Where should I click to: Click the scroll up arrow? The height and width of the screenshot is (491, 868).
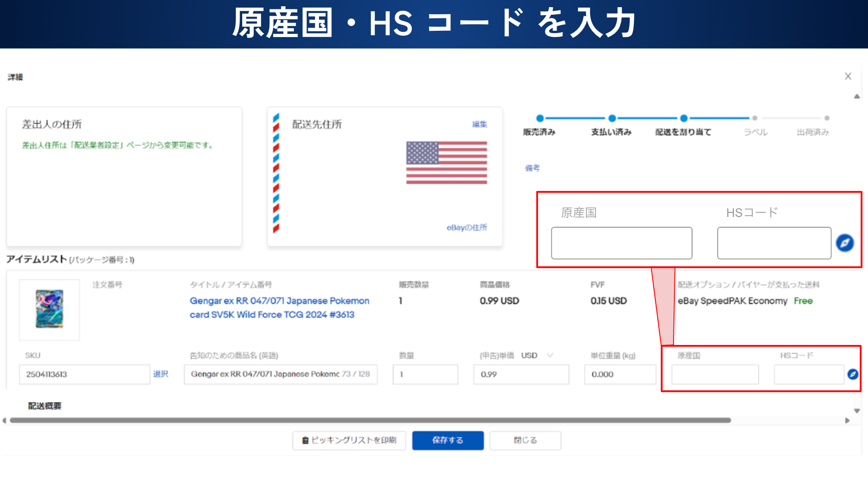pos(856,96)
